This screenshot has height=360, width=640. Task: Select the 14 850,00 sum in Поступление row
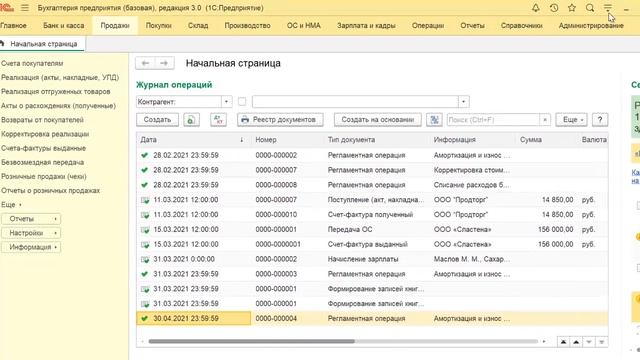pos(558,200)
